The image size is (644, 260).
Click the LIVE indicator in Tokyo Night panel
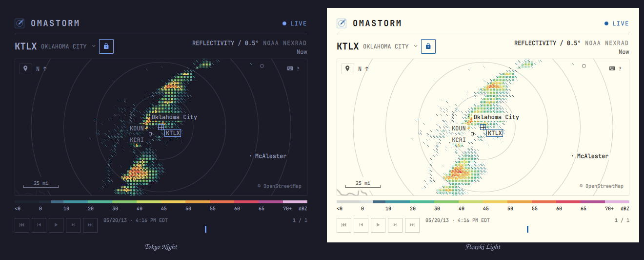(295, 23)
